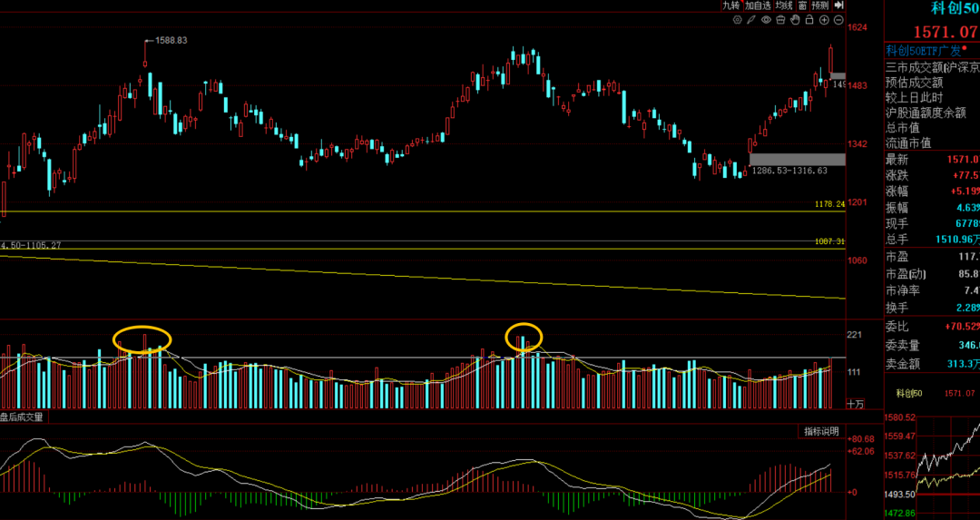The width and height of the screenshot is (980, 520).
Task: Click the gray gap rectangle on chart
Action: [x=797, y=160]
